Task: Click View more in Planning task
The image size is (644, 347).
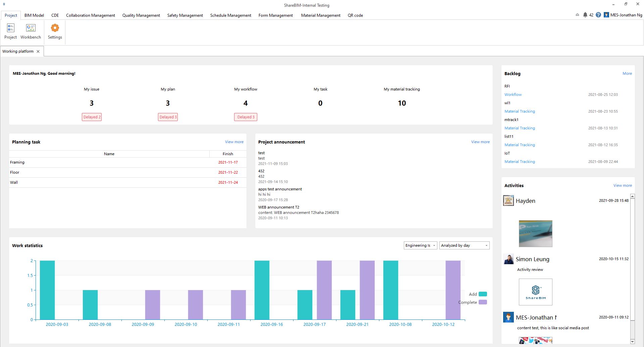Action: 234,142
